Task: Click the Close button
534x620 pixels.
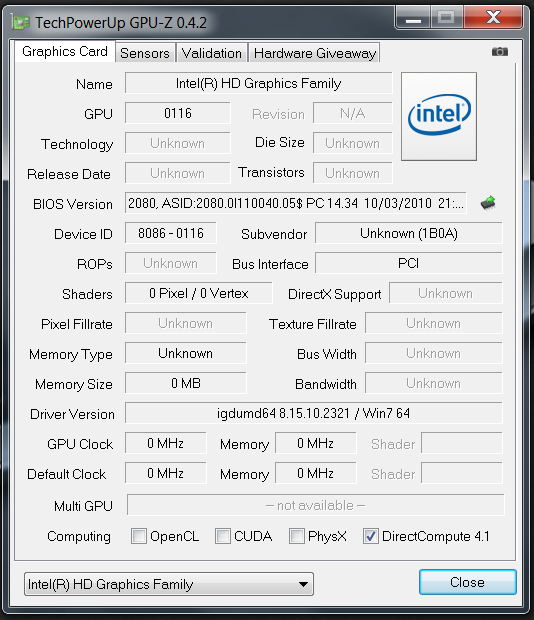Action: coord(468,582)
